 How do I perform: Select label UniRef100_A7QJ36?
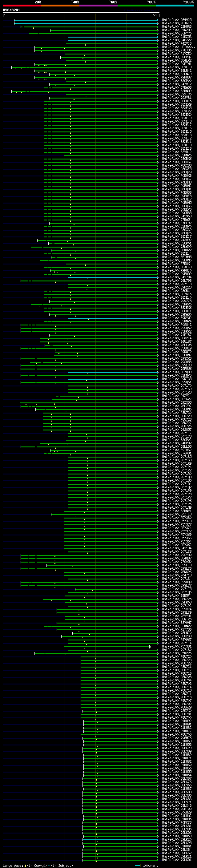[177, 50]
